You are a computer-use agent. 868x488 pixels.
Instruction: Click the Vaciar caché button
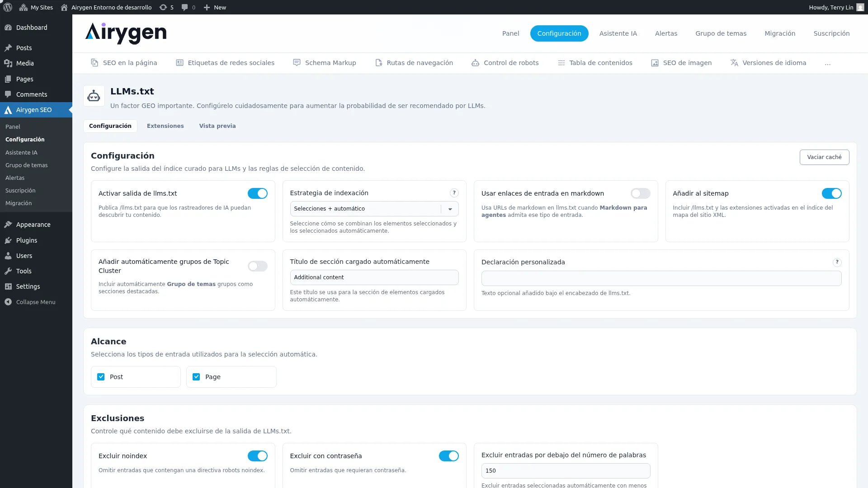coord(824,157)
